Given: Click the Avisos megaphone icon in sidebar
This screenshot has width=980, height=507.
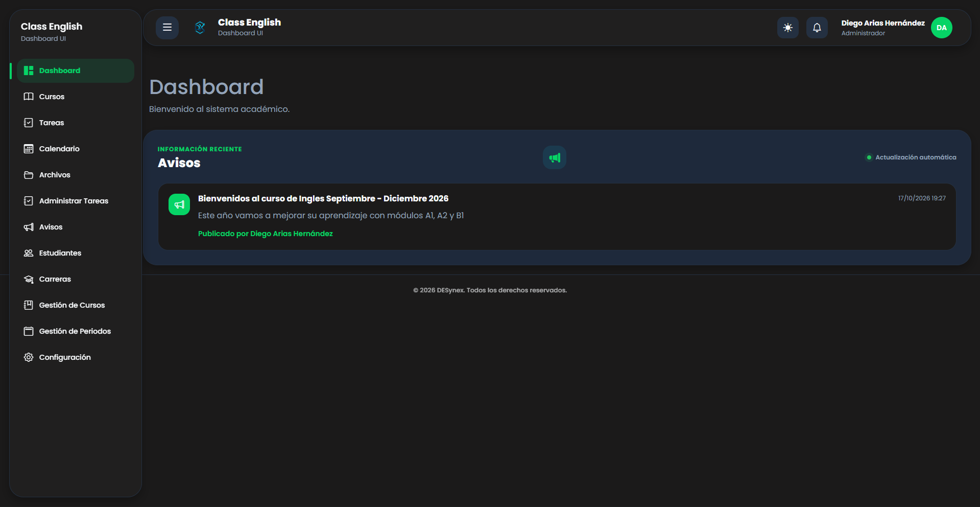Looking at the screenshot, I should coord(29,227).
